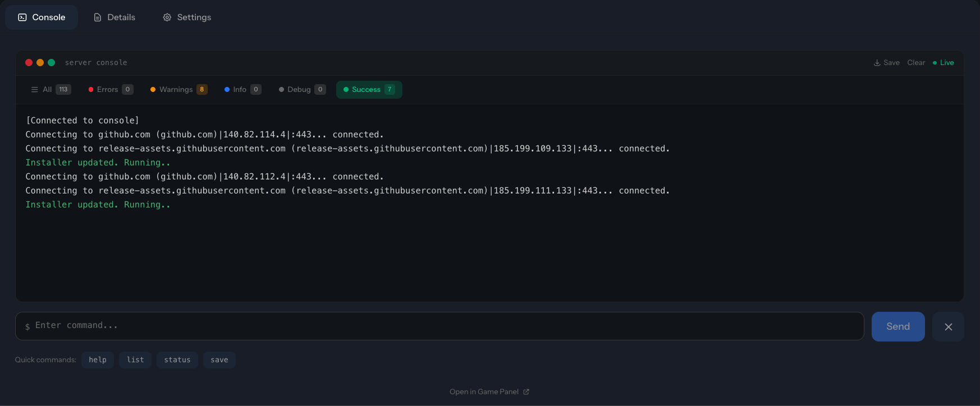Click the list icon beside All
The width and height of the screenshot is (980, 406).
(35, 90)
